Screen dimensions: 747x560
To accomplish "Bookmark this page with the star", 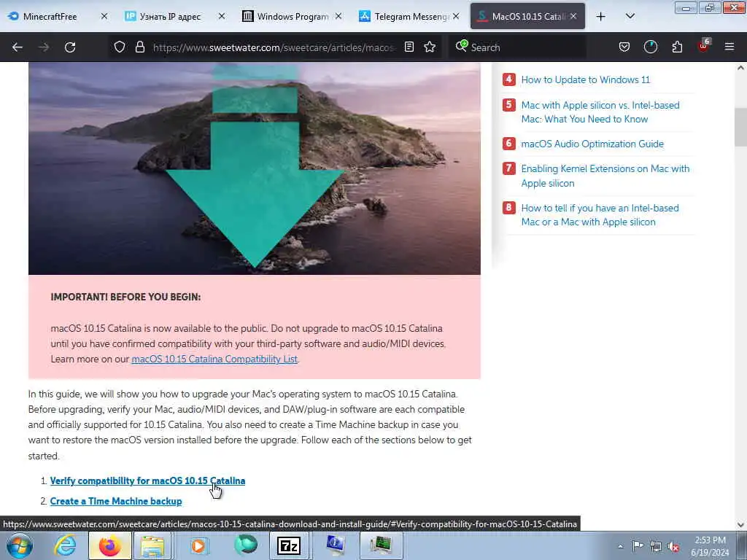I will (x=430, y=47).
